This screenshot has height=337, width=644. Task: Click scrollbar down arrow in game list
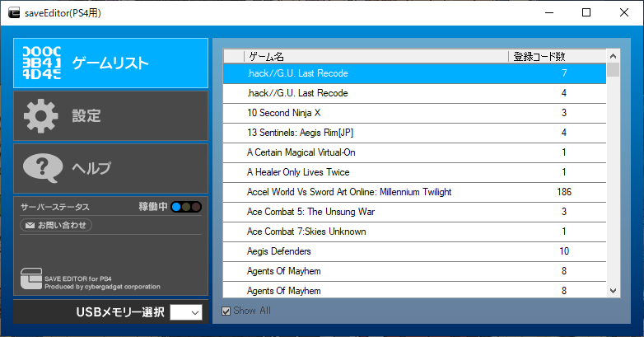coord(613,290)
